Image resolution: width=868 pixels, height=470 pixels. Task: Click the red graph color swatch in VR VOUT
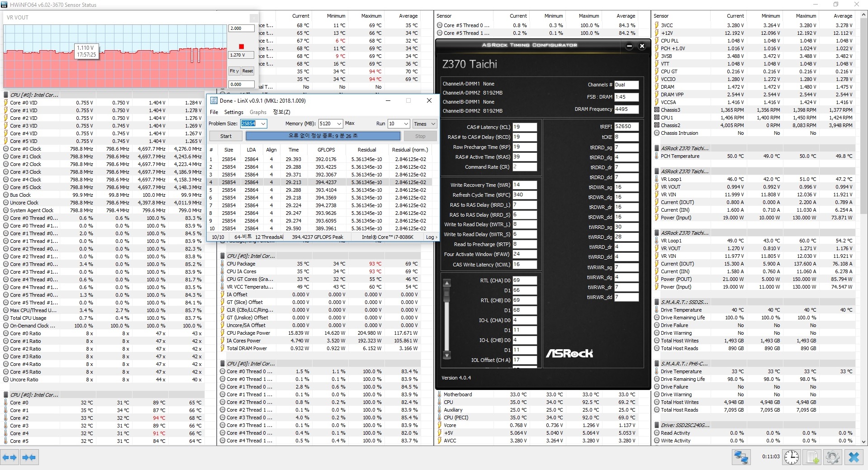pyautogui.click(x=242, y=47)
